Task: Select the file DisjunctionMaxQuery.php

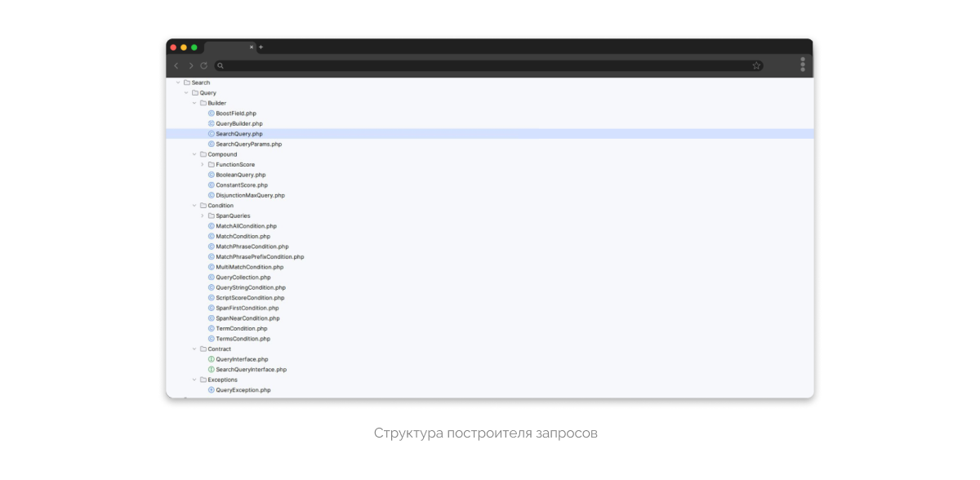Action: click(x=251, y=195)
